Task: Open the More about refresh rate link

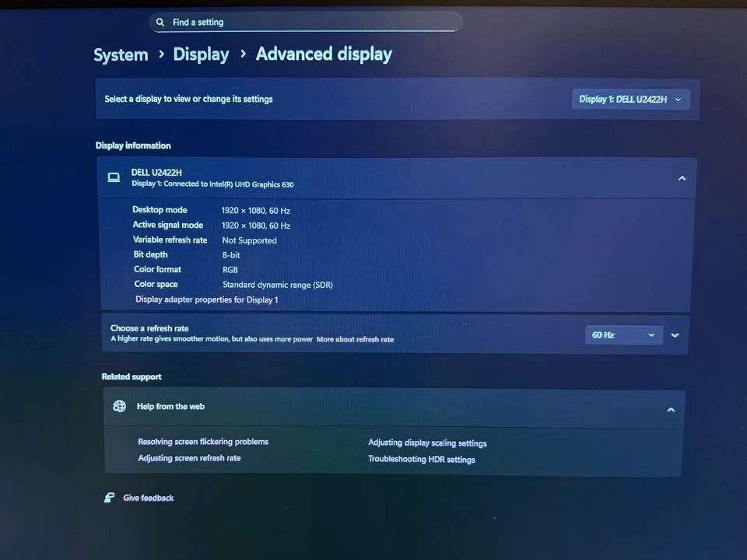Action: [355, 340]
